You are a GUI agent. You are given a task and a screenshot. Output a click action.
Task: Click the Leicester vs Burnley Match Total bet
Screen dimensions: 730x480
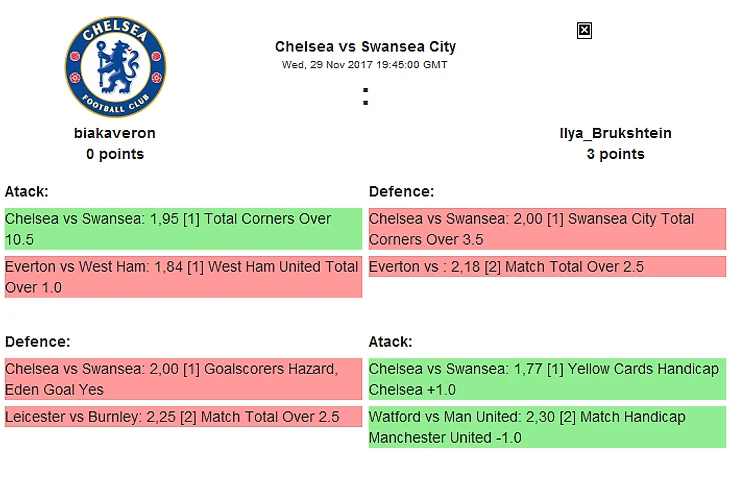click(x=182, y=417)
